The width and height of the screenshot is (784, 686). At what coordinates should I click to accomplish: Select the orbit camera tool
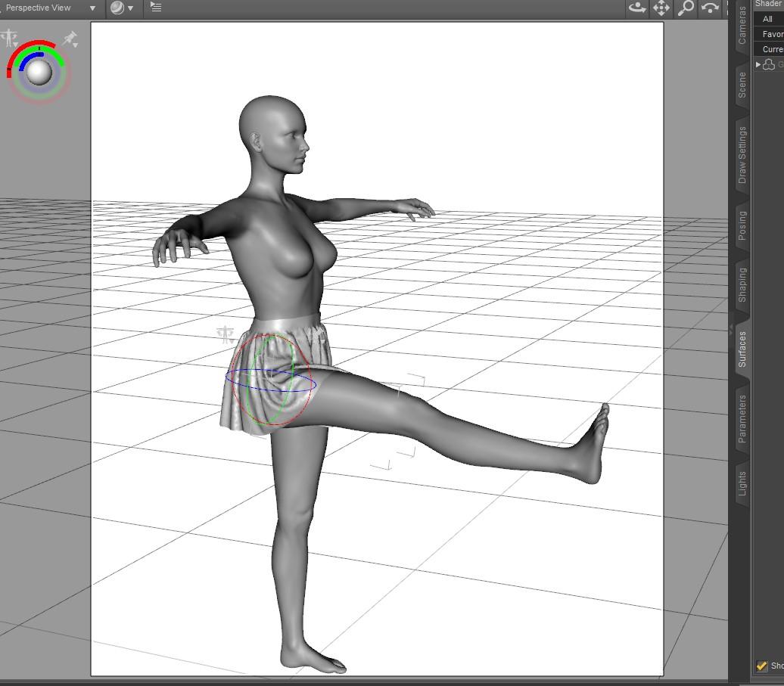(x=637, y=8)
